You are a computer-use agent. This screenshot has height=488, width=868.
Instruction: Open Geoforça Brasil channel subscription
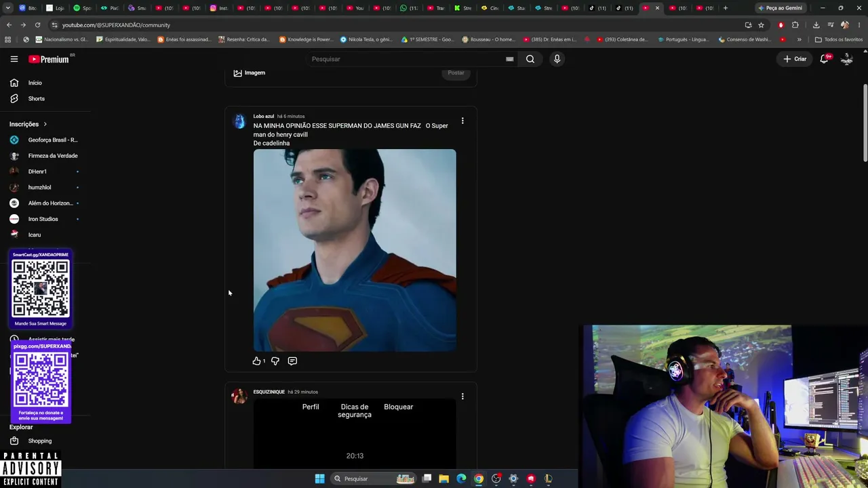pyautogui.click(x=45, y=140)
